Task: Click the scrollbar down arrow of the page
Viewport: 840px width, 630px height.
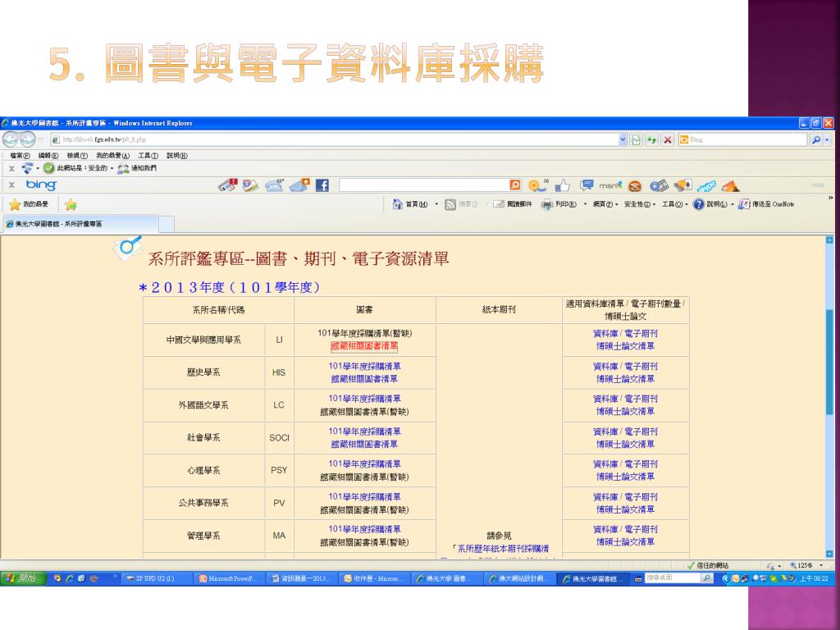Action: coord(829,554)
